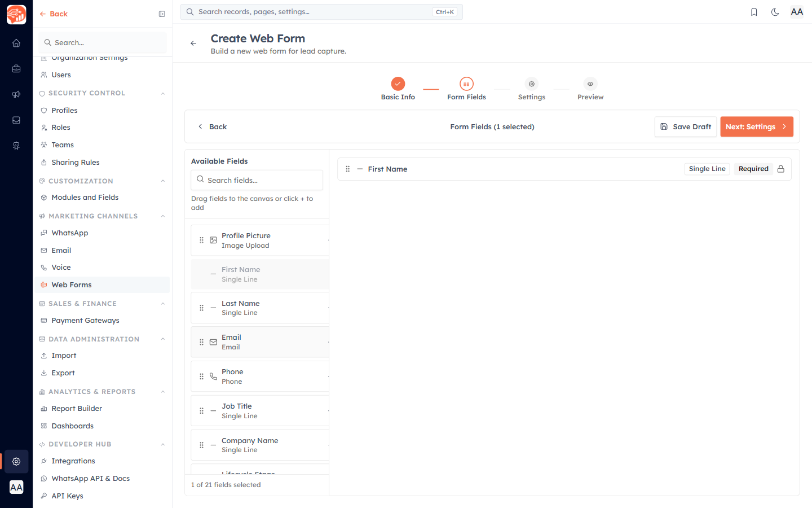Open the settings gear in left rail
This screenshot has width=812, height=508.
tap(16, 462)
